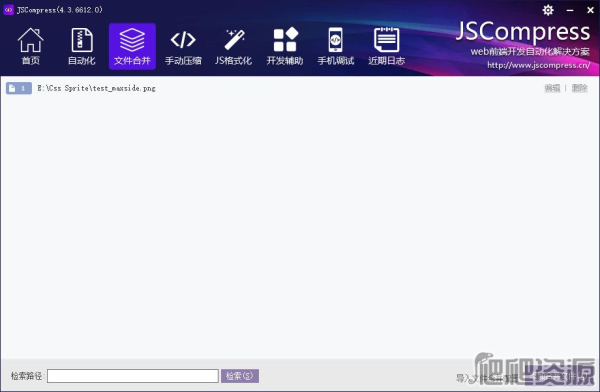Focus the 检索路径 input field

[133, 376]
